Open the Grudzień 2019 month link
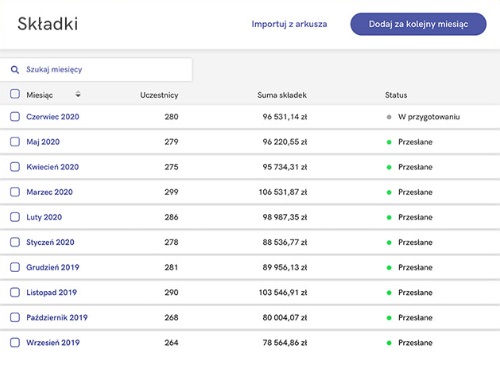Screen dimensions: 500x368 coord(53,267)
